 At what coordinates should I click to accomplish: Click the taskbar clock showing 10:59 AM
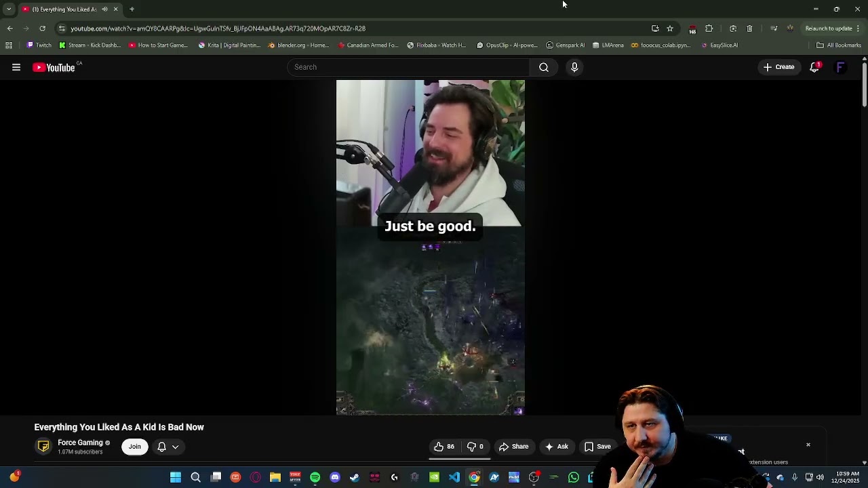848,477
